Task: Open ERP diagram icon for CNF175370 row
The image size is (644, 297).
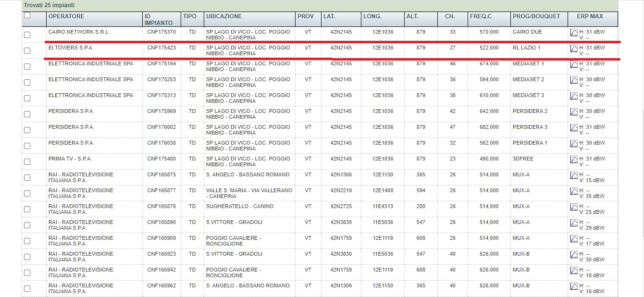Action: [x=574, y=33]
